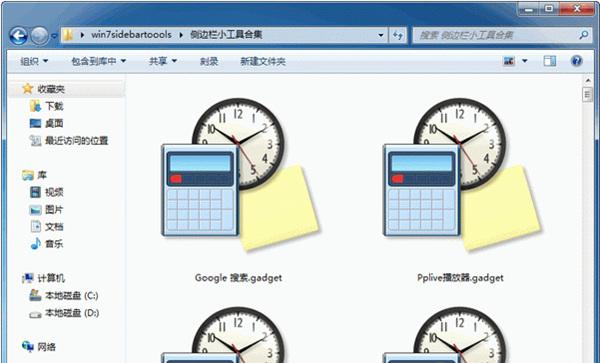
Task: Open 下载 in the navigation pane
Action: click(54, 106)
